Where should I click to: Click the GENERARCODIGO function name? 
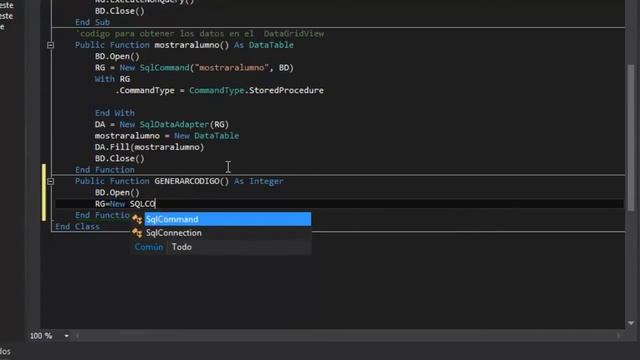click(x=187, y=181)
